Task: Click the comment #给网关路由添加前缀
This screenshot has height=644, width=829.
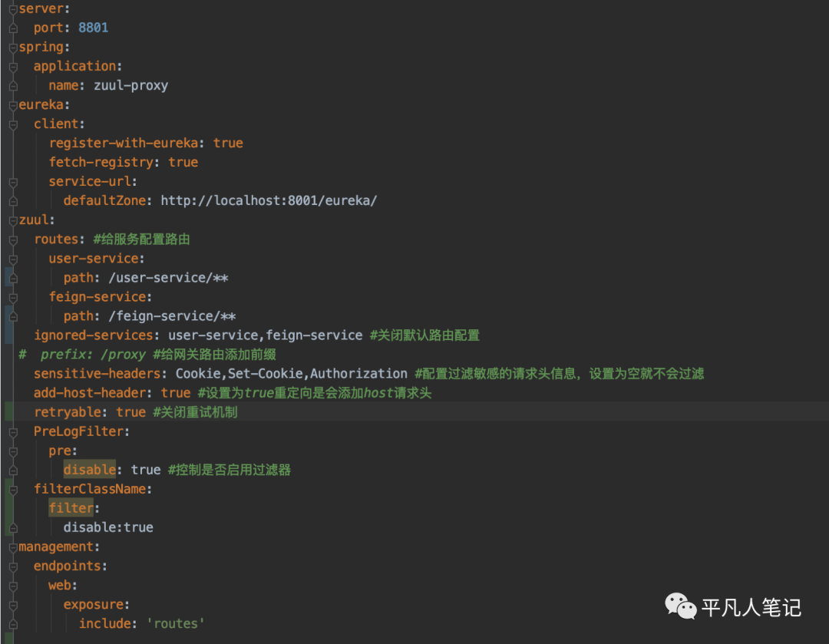Action: [x=215, y=355]
